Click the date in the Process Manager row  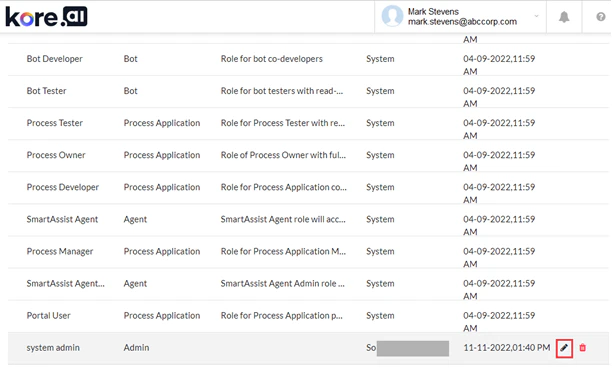pos(499,257)
